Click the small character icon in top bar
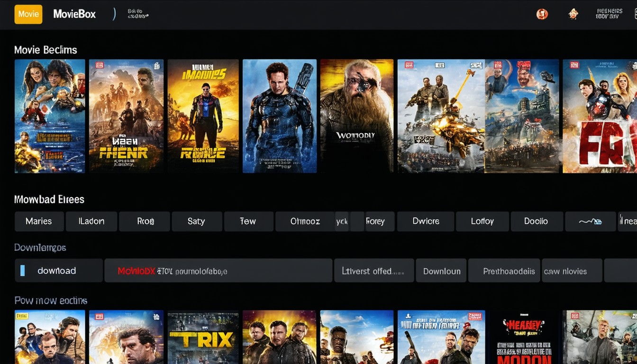 pyautogui.click(x=573, y=14)
